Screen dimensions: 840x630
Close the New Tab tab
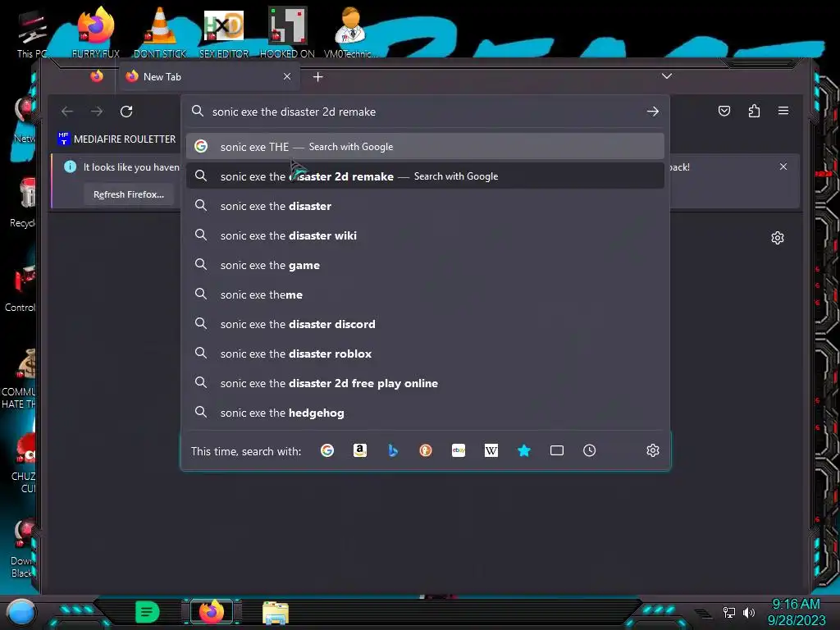click(x=287, y=76)
